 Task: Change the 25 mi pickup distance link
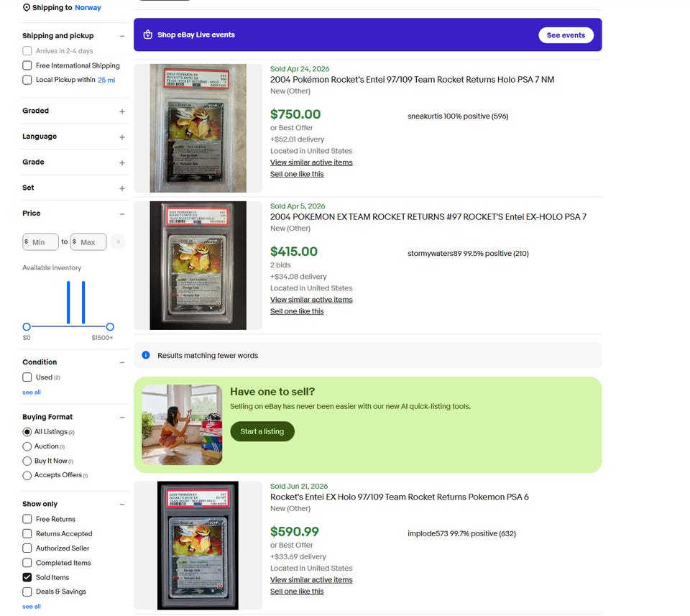(106, 80)
